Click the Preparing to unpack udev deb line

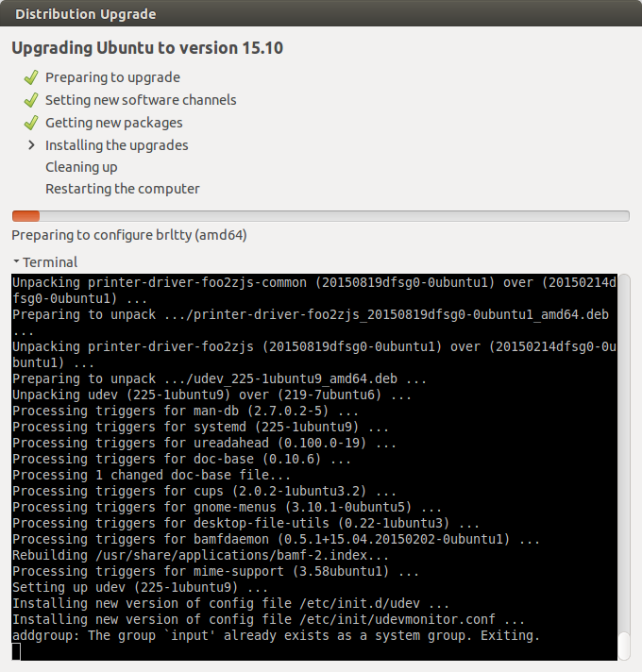219,378
